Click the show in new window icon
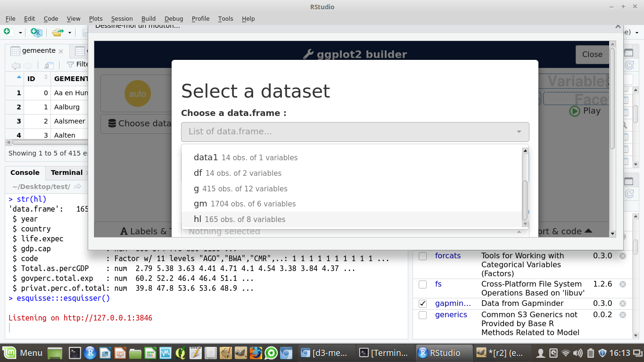The height and width of the screenshot is (362, 644). click(49, 65)
